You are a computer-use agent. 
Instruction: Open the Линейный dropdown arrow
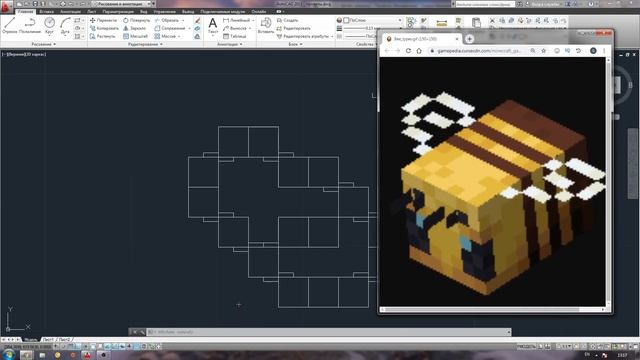point(253,20)
